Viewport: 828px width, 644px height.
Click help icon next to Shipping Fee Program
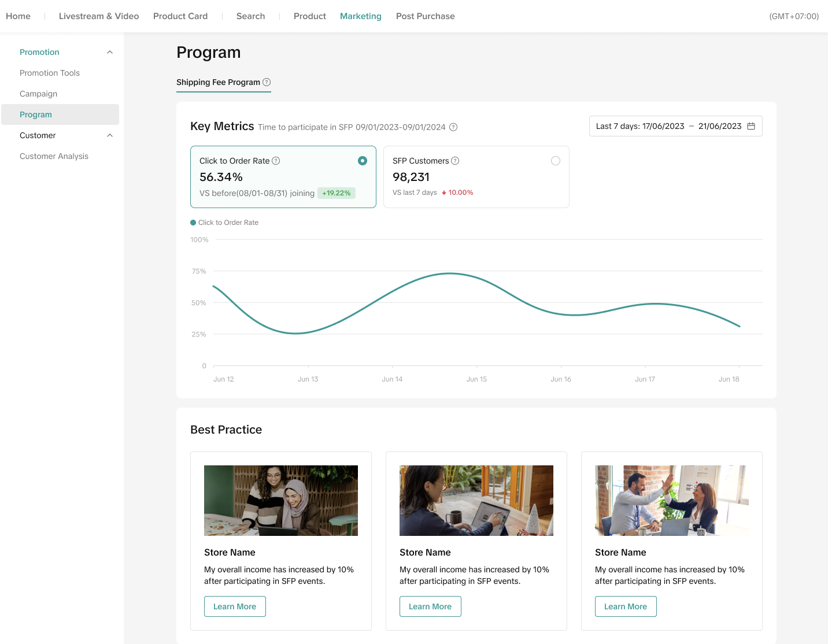[x=267, y=82]
